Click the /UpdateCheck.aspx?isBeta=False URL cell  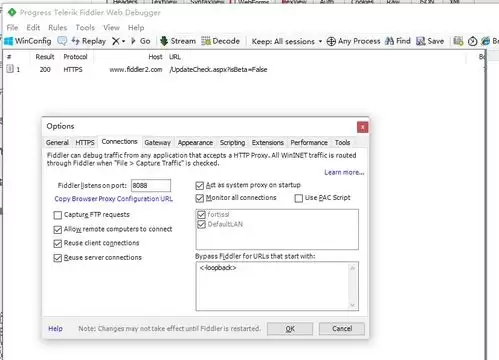coord(218,69)
